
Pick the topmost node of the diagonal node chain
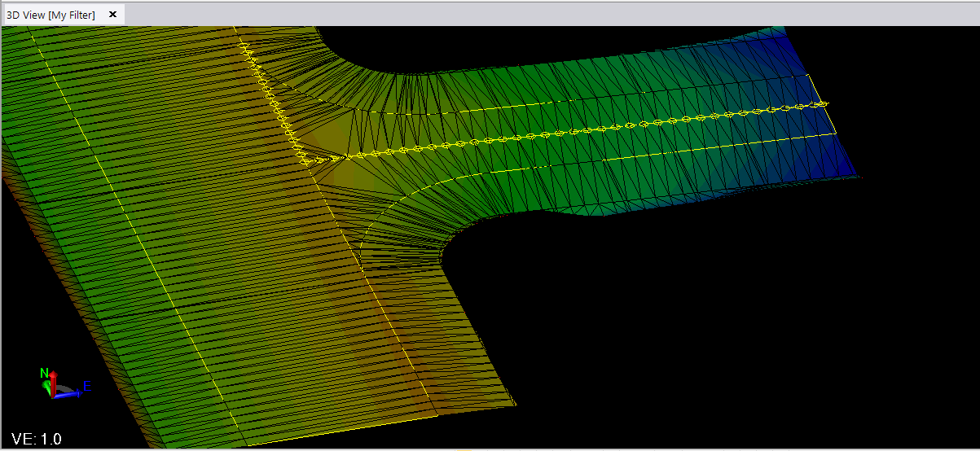click(x=242, y=46)
